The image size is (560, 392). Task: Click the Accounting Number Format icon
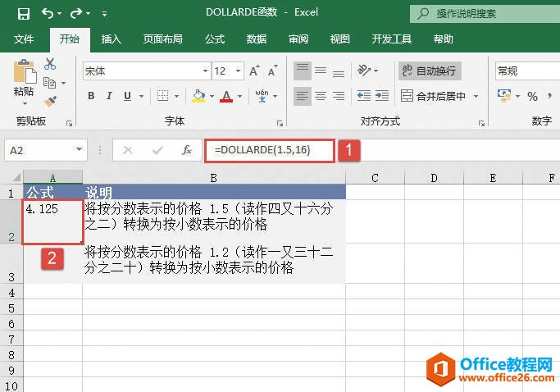coord(504,95)
